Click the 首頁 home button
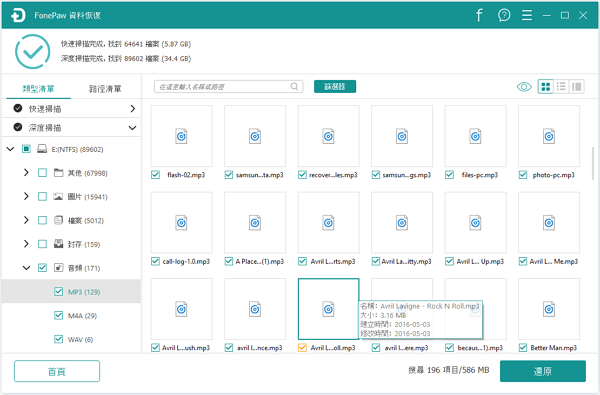This screenshot has height=395, width=600. coord(57,371)
